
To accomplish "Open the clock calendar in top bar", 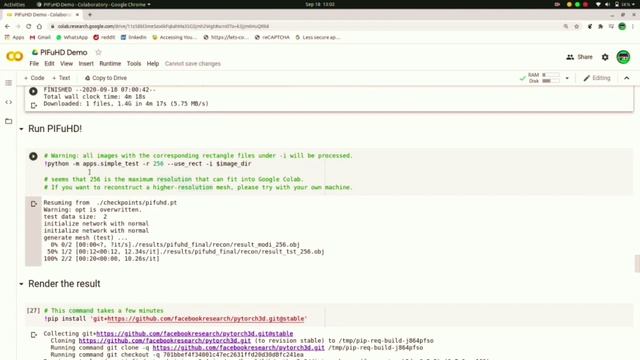I will [320, 4].
